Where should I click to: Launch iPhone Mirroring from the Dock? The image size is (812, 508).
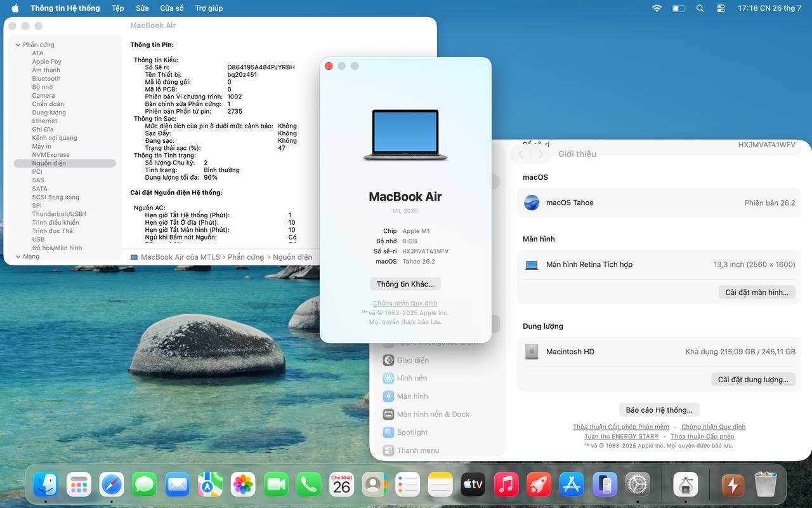[605, 485]
